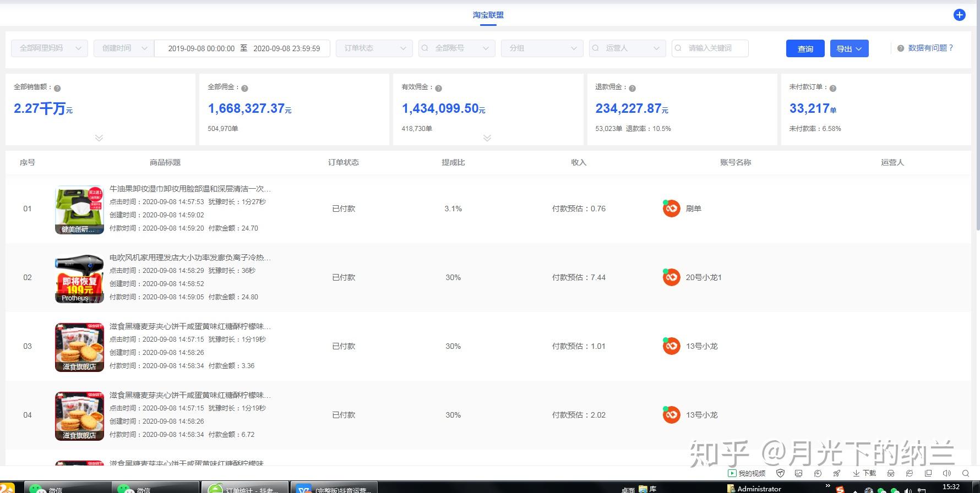Open the 导出 export dropdown button
Screen dimensions: 980x493
click(x=850, y=48)
